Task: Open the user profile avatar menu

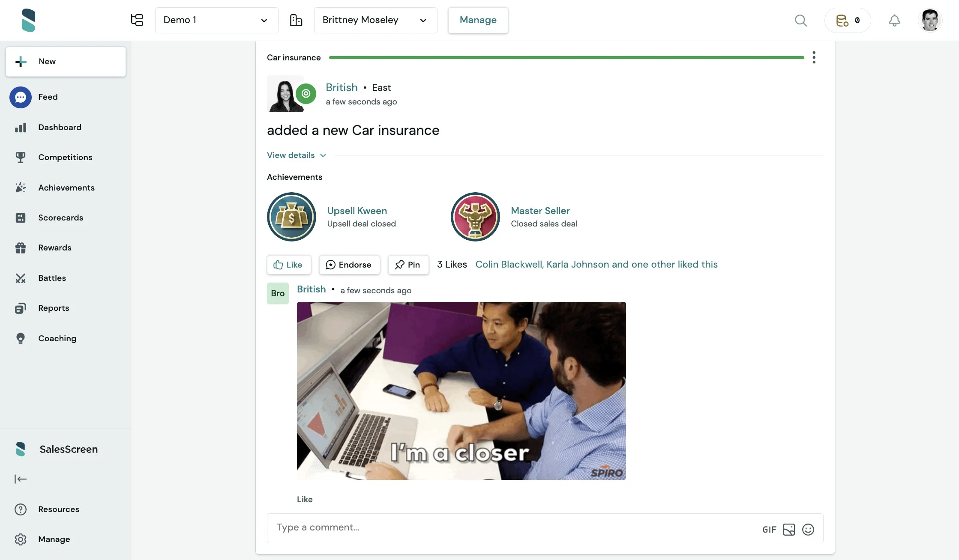Action: tap(930, 20)
